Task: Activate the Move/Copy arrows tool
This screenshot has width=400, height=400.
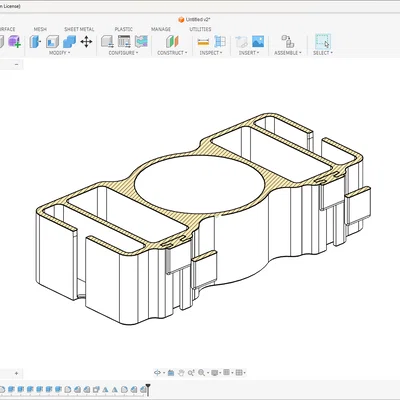Action: coord(86,42)
